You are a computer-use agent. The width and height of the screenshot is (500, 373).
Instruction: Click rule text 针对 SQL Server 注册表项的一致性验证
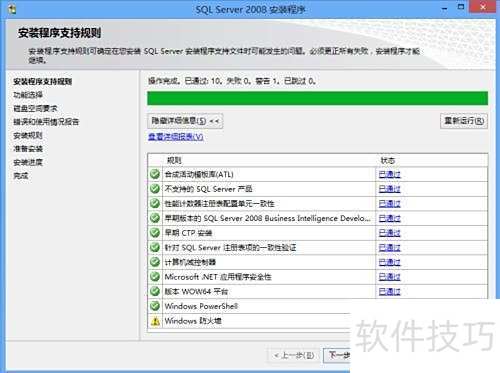(230, 248)
